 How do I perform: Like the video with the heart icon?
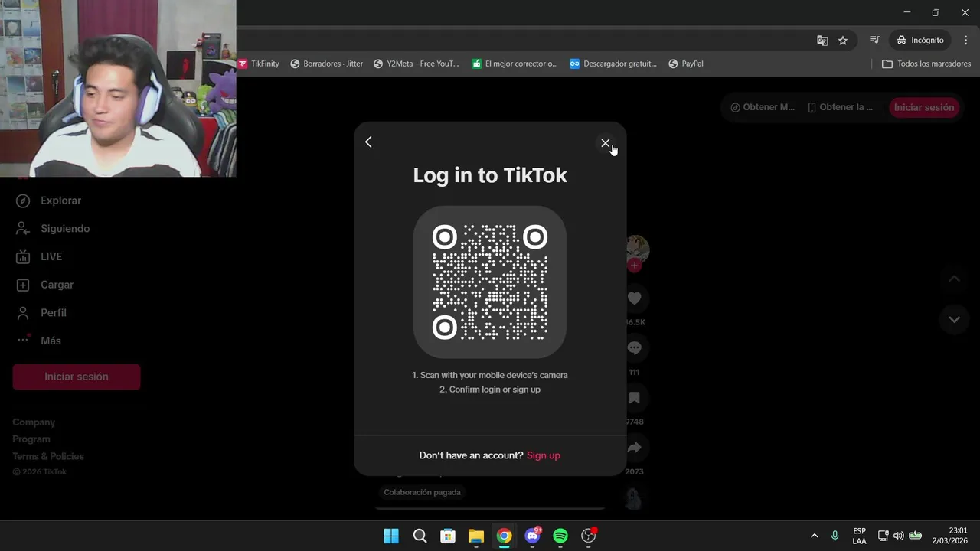(634, 298)
